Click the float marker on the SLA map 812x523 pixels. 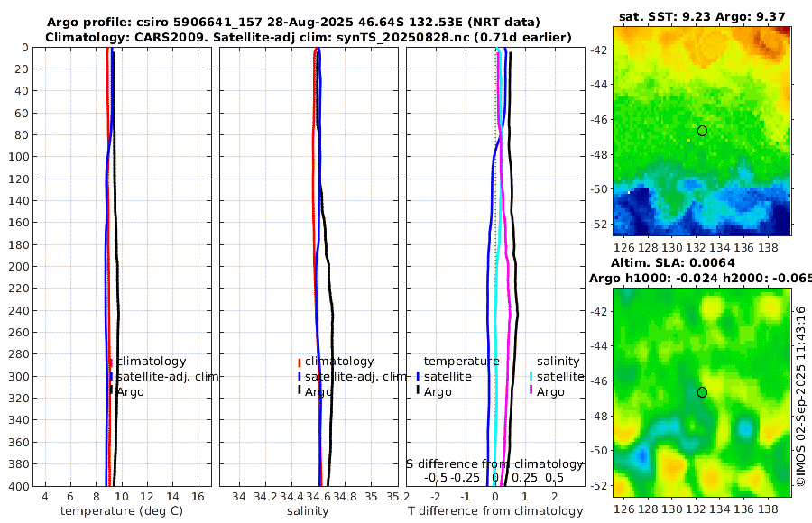[702, 392]
